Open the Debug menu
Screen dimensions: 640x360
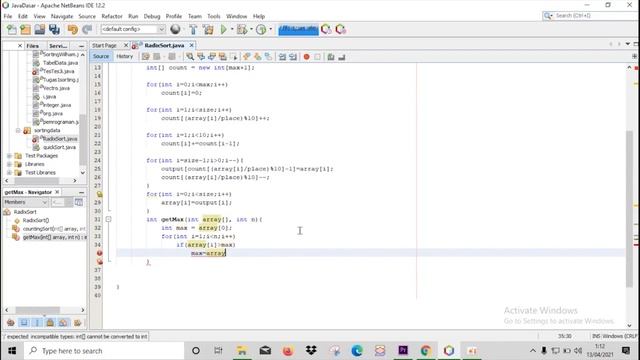click(152, 16)
